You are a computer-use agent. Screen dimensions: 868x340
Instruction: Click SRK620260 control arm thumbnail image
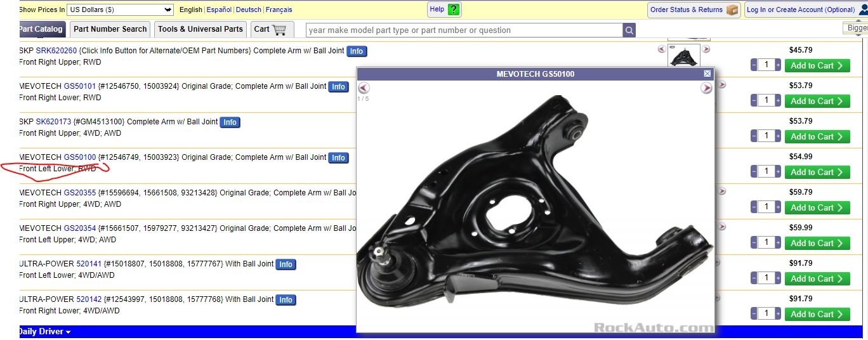[683, 55]
